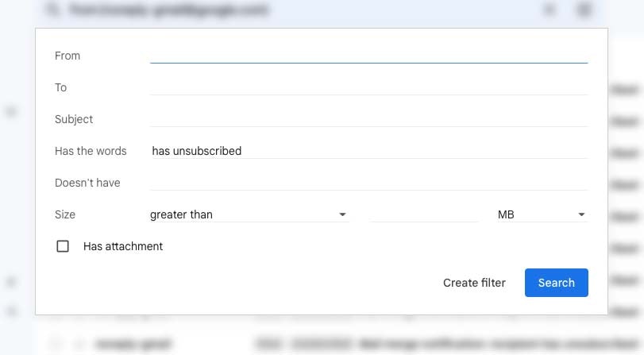
Task: Clear the search with the X icon
Action: (550, 9)
